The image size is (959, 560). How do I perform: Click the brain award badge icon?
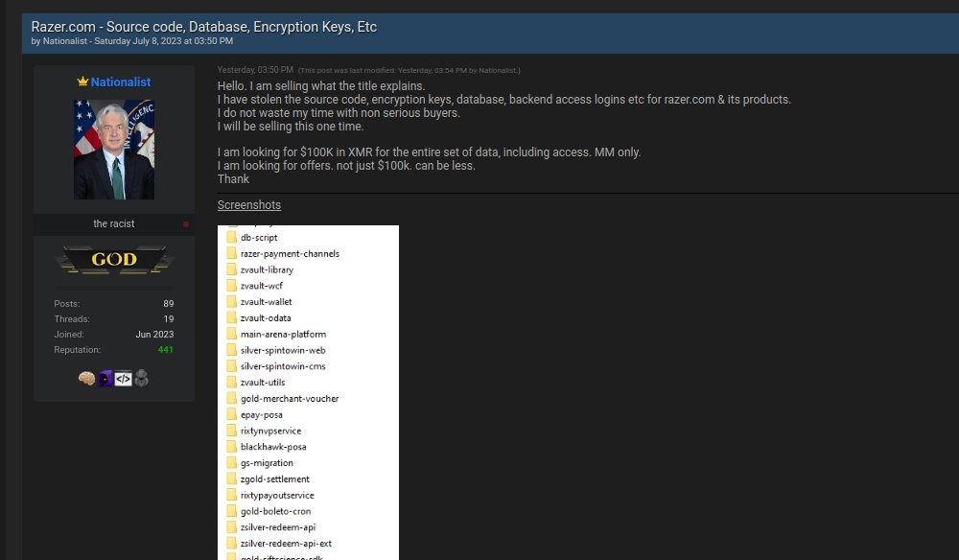tap(87, 379)
